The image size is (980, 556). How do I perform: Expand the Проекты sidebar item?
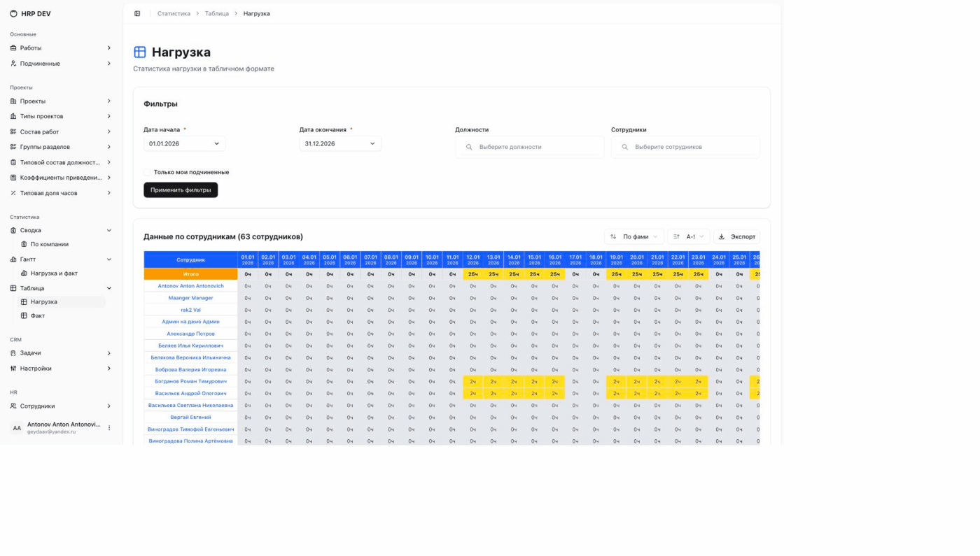point(60,101)
